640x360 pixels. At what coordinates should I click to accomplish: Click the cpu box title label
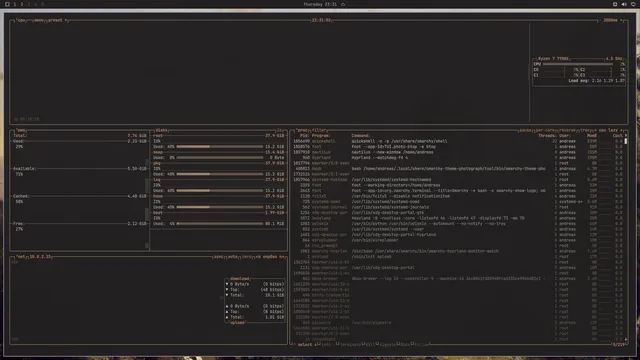coord(21,20)
